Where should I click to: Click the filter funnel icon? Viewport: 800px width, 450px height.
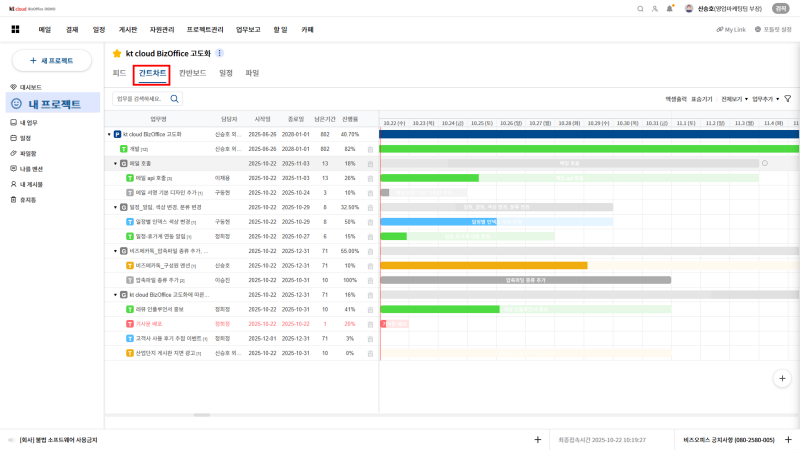[x=787, y=99]
